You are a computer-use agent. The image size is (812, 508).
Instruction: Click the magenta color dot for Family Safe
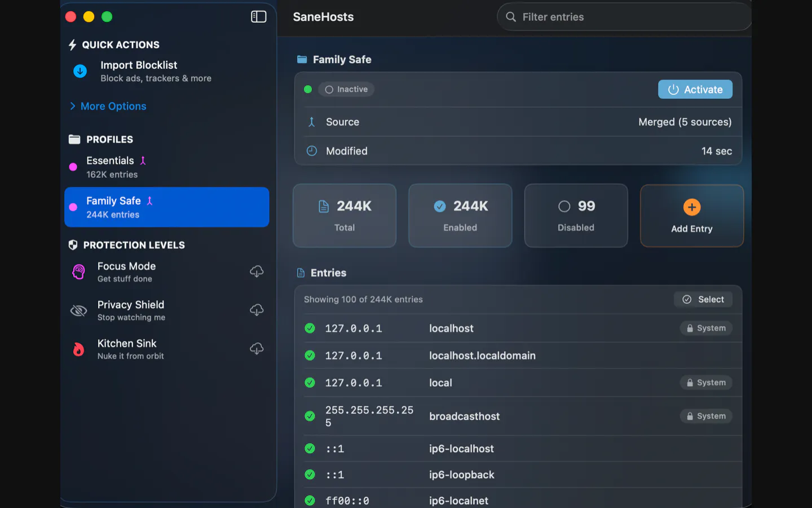point(73,207)
